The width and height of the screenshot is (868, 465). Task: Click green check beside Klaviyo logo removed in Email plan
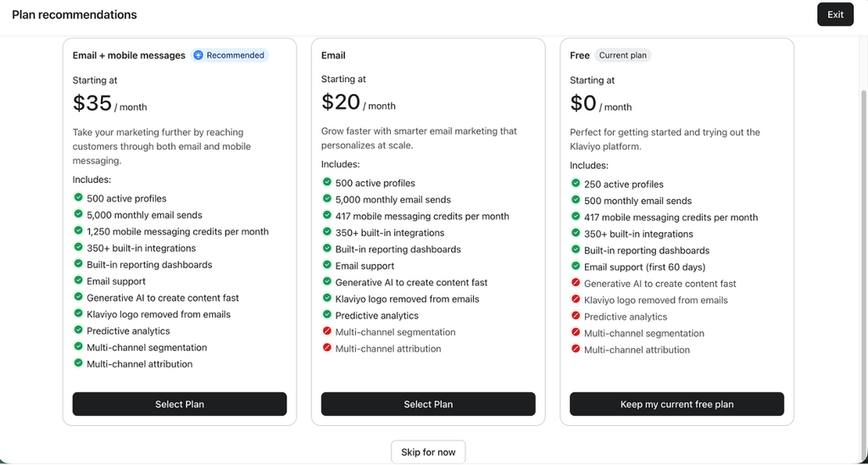pyautogui.click(x=326, y=298)
